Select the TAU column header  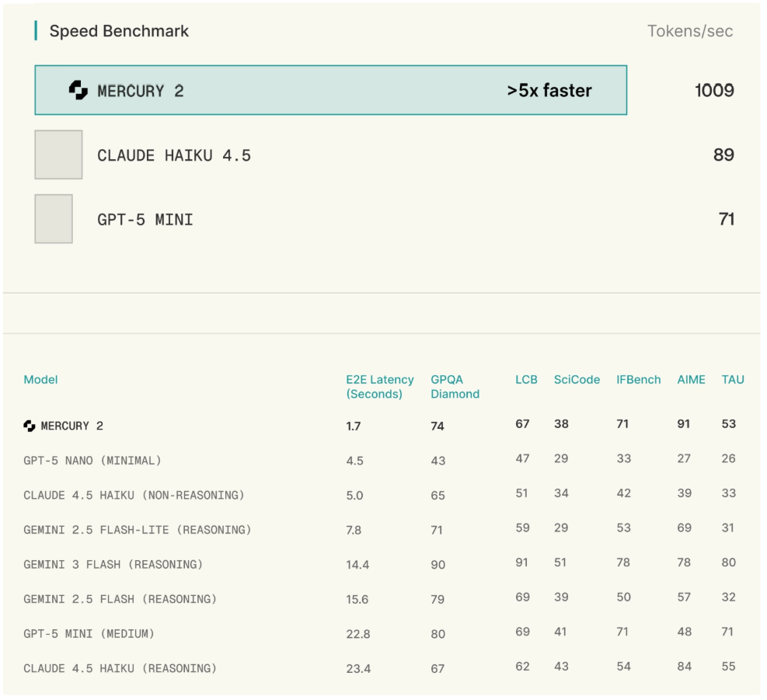tap(732, 380)
